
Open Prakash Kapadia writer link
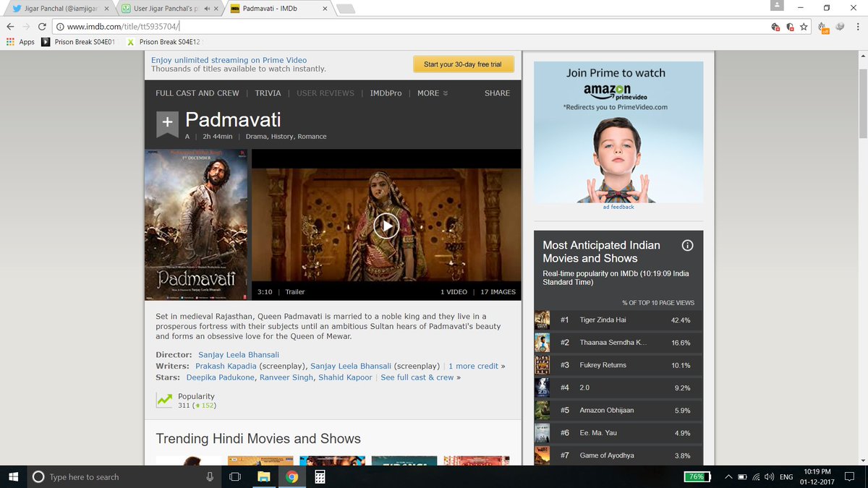[226, 367]
